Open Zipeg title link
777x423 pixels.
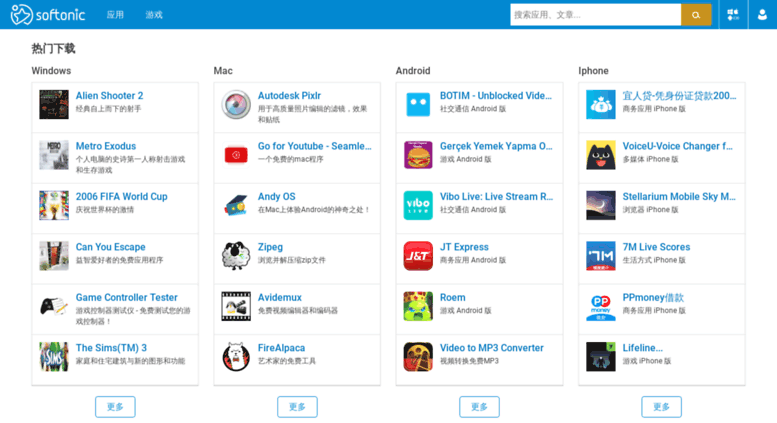[x=270, y=247]
